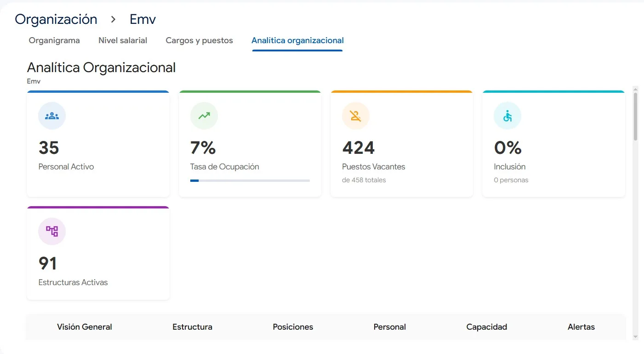Open the Visión General section
Screen dimensions: 644x354
tap(84, 326)
